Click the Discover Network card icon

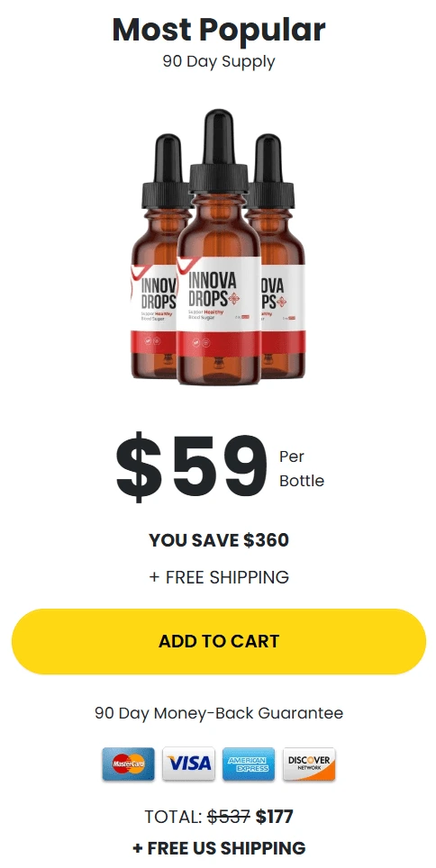click(309, 764)
